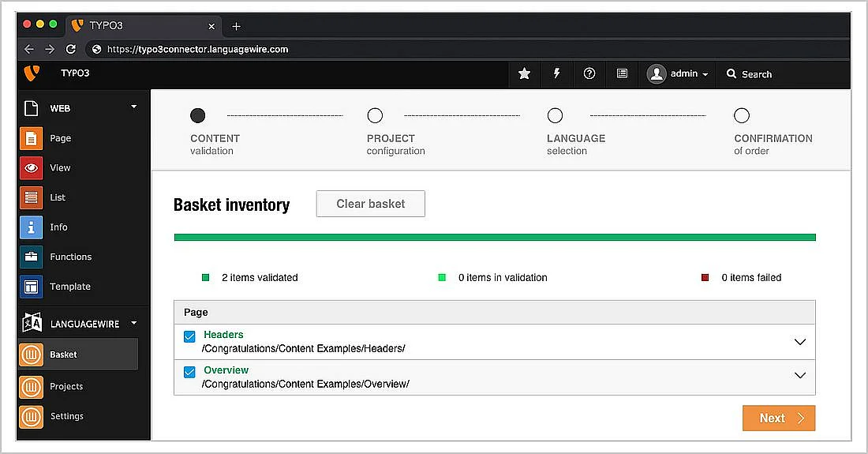Open the Page module icon
The width and height of the screenshot is (868, 454).
tap(31, 138)
